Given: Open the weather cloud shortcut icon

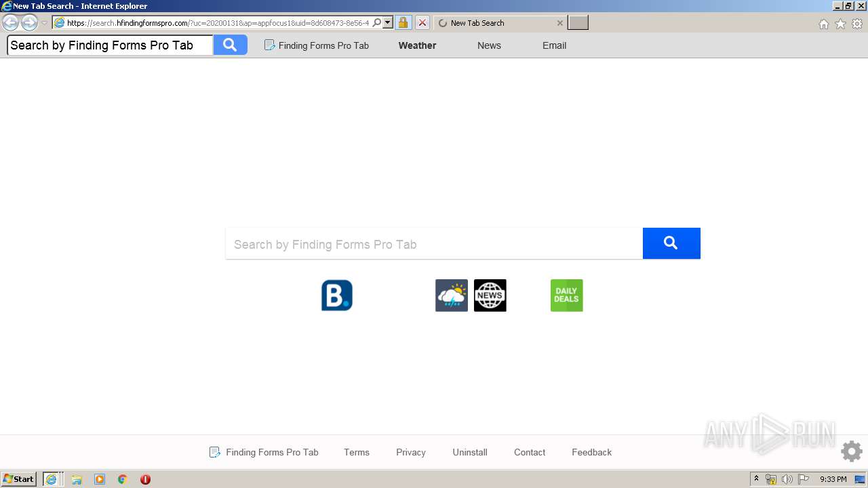Looking at the screenshot, I should coord(452,296).
